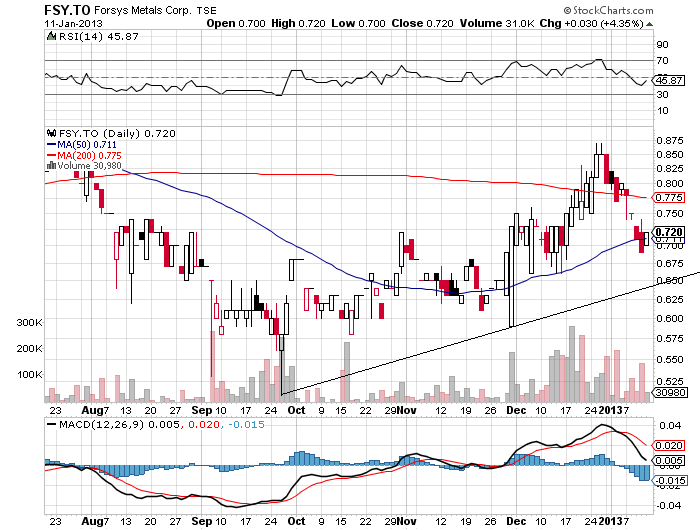Click the High 0.720 value
This screenshot has width=700, height=530.
tap(298, 23)
